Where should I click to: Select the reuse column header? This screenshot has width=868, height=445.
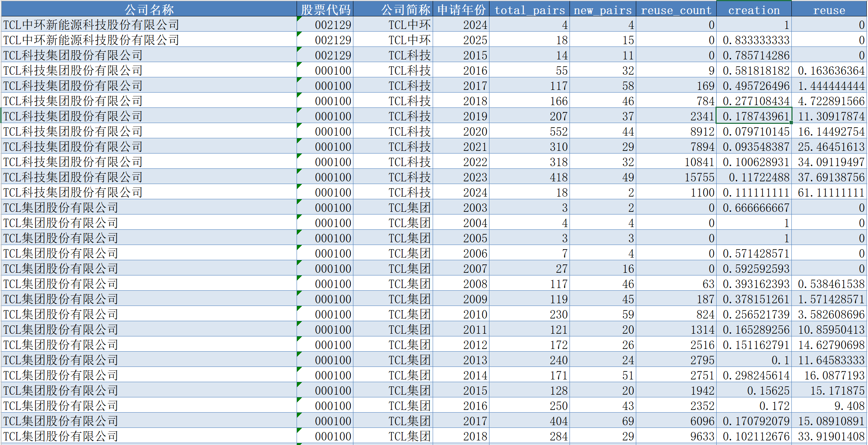click(x=829, y=9)
